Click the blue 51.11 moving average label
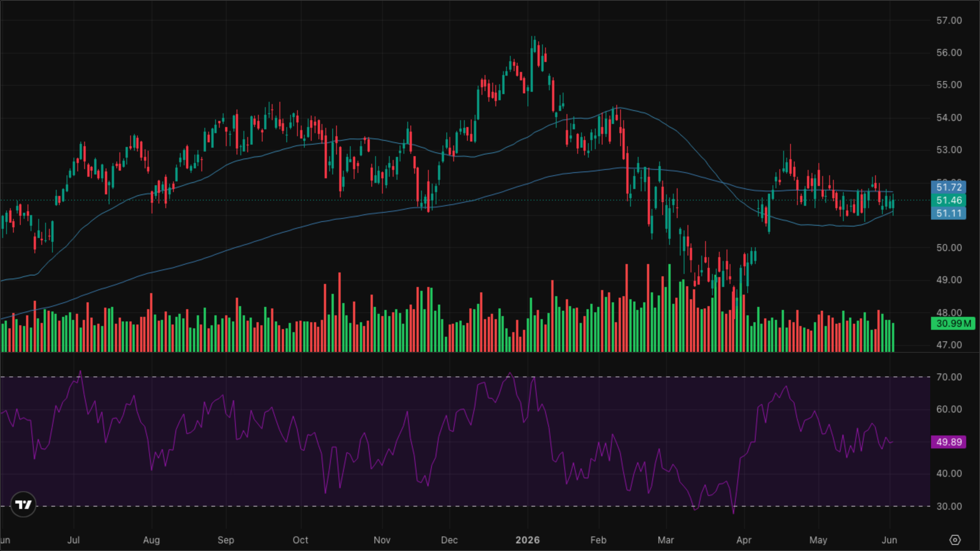980x551 pixels. (x=949, y=213)
